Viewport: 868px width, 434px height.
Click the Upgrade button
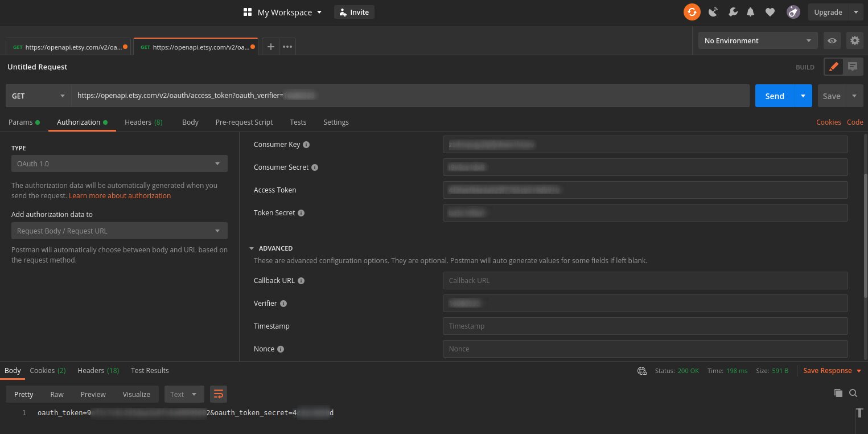[828, 12]
